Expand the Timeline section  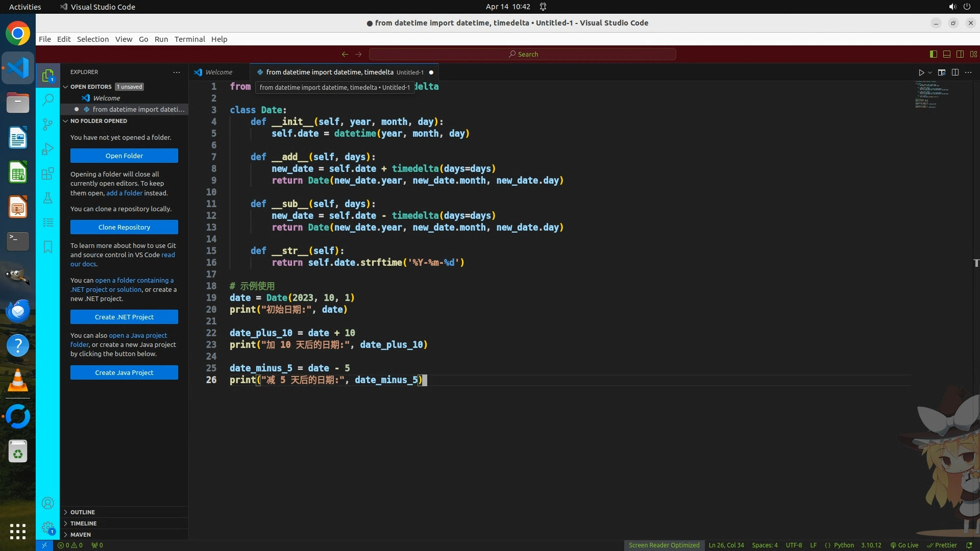pos(83,523)
